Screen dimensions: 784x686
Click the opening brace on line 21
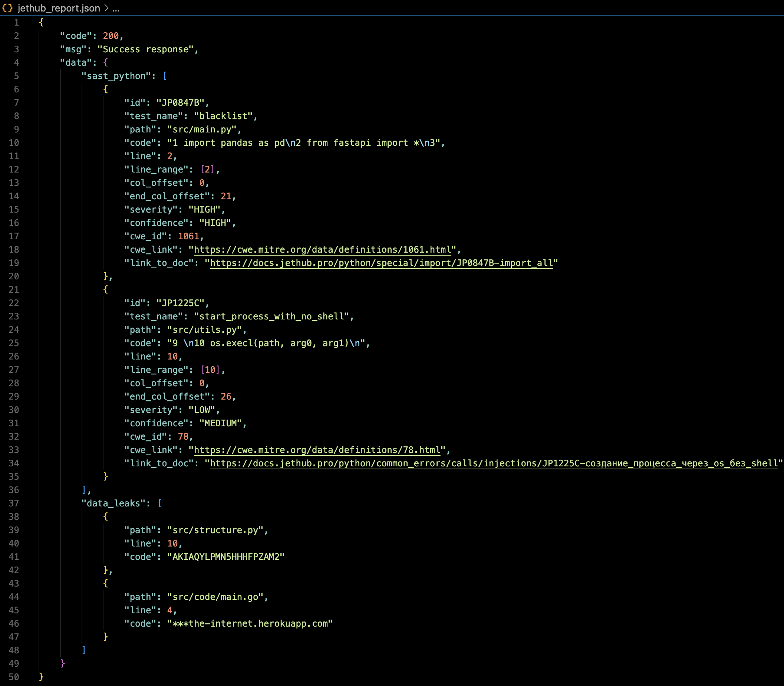(x=106, y=290)
